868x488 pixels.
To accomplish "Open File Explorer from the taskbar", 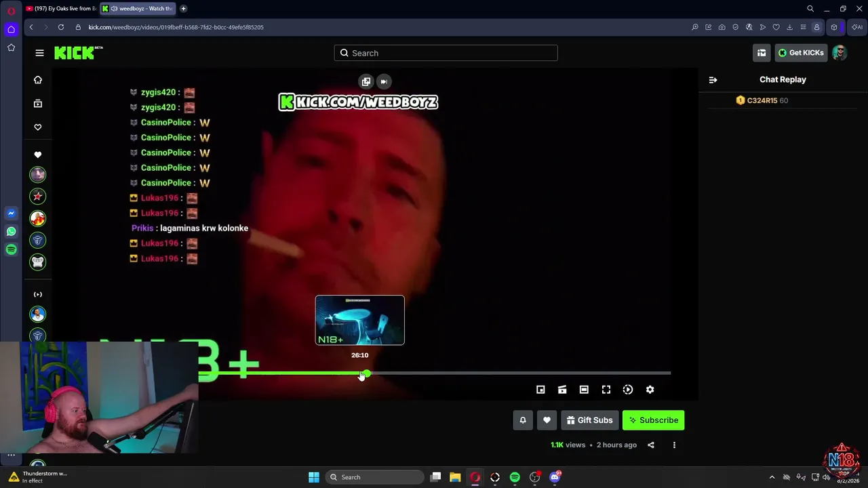I will click(x=455, y=477).
